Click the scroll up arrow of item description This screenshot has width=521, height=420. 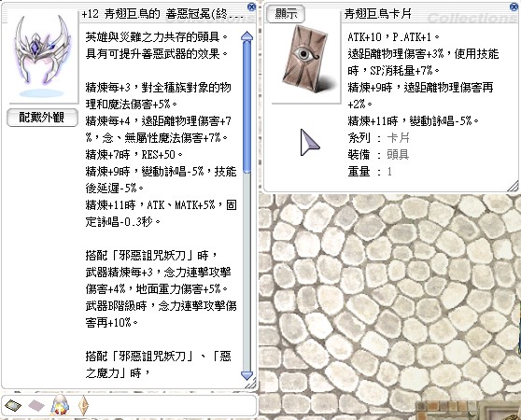(246, 36)
